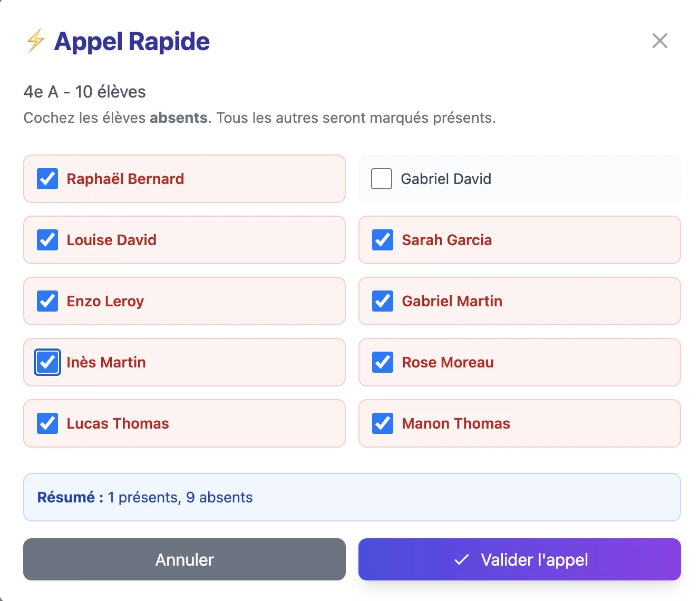Click the checkmark icon inside Valider l'appel

coord(461,559)
